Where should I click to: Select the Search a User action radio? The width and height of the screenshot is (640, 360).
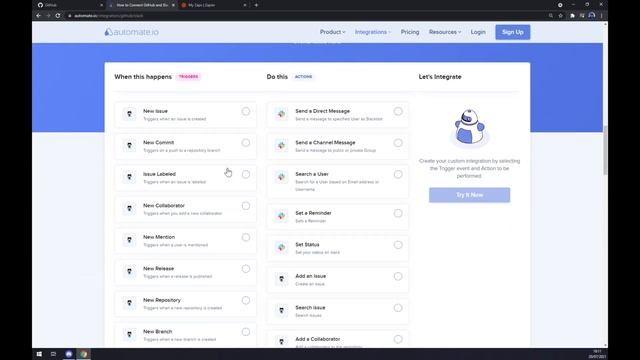click(398, 174)
